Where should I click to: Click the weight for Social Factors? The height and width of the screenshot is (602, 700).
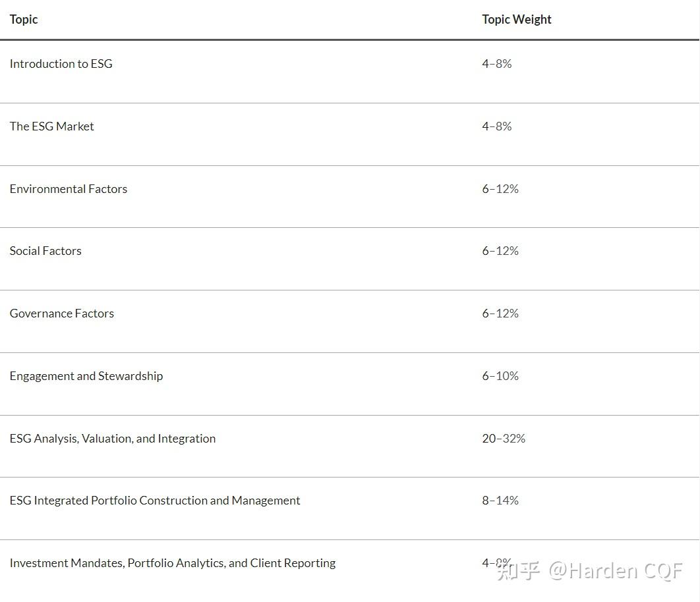click(500, 251)
